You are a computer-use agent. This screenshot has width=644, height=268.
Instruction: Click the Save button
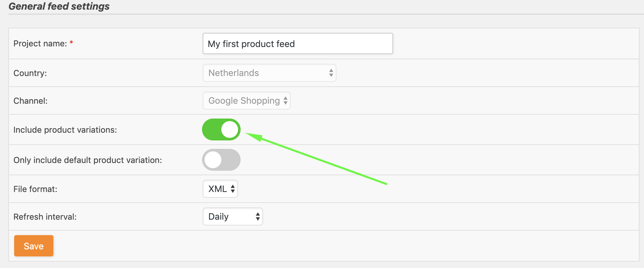[33, 246]
